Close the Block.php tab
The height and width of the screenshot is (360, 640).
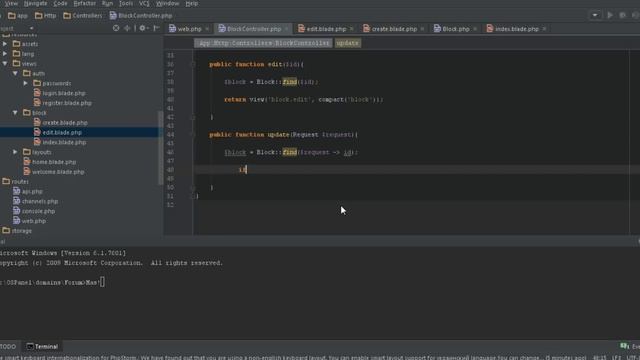pos(475,29)
